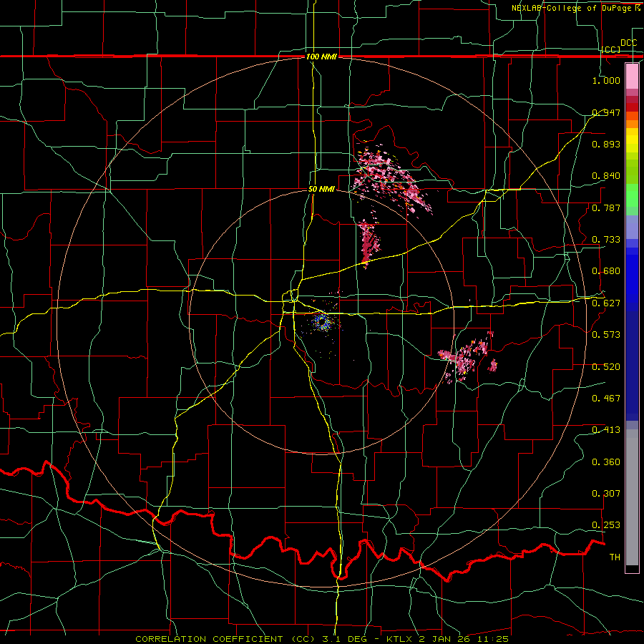Click the [CC] label above the color bar

[x=611, y=49]
